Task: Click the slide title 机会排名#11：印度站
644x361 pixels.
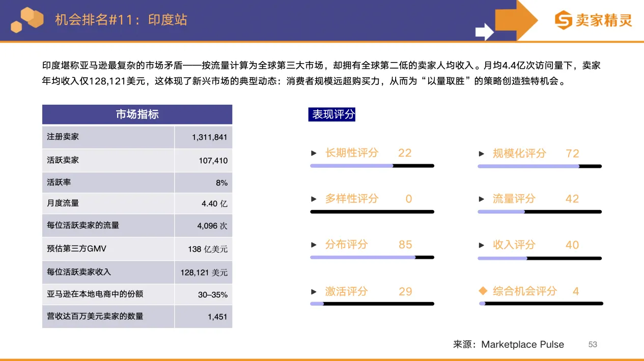Action: coord(121,20)
